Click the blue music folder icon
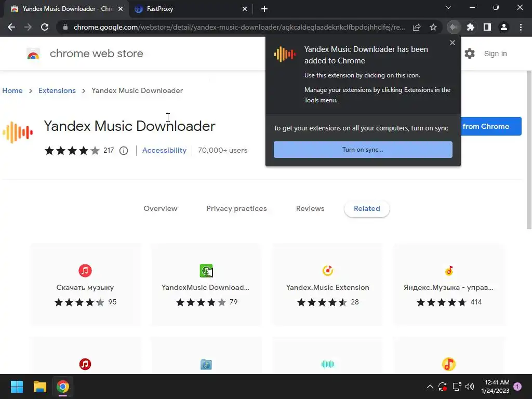 (x=206, y=364)
